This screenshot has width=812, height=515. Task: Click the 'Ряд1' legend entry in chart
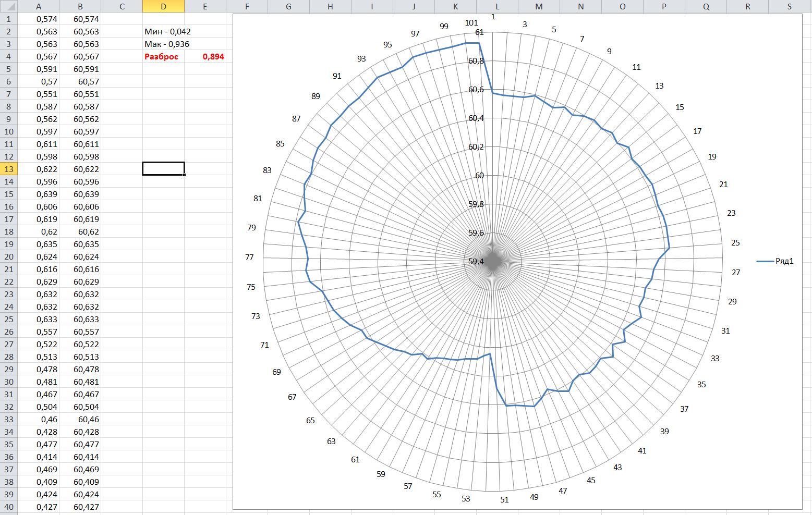[775, 261]
